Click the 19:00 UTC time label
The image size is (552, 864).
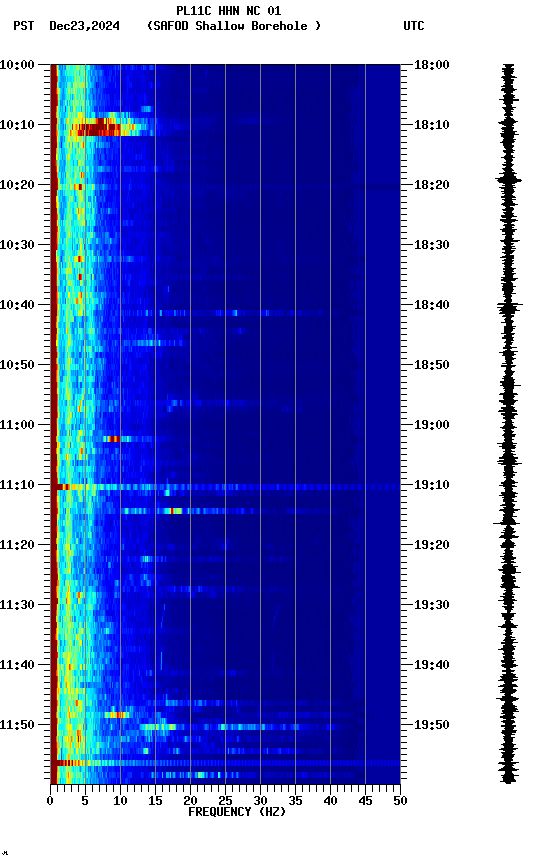point(432,425)
